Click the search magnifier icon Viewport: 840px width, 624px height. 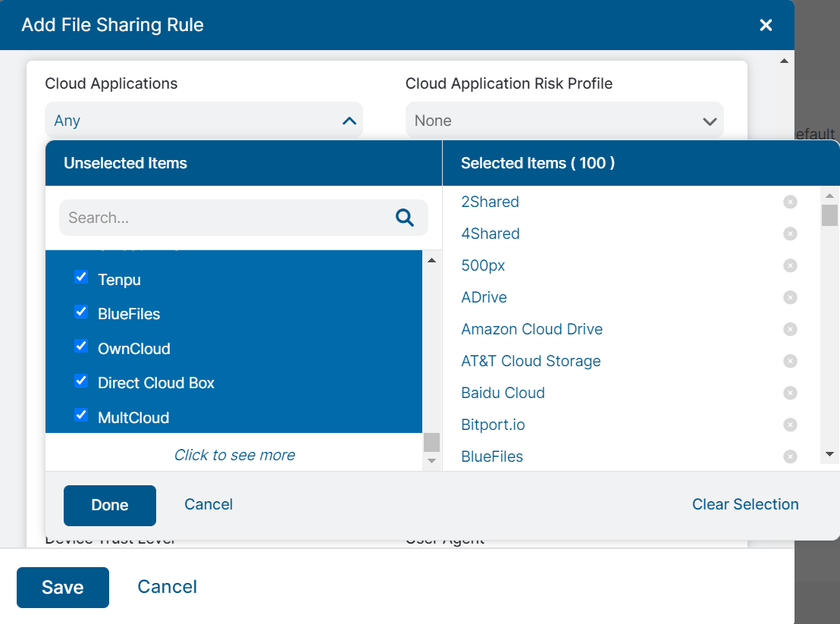click(x=405, y=218)
